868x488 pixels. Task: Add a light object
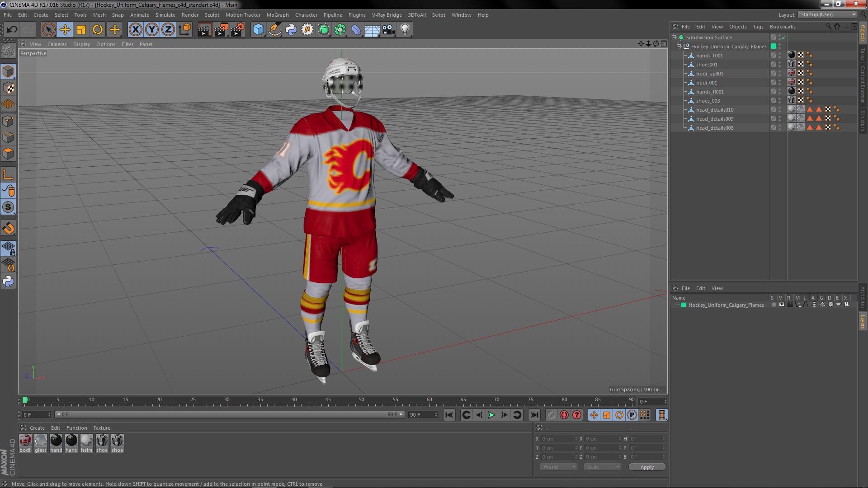coord(405,30)
